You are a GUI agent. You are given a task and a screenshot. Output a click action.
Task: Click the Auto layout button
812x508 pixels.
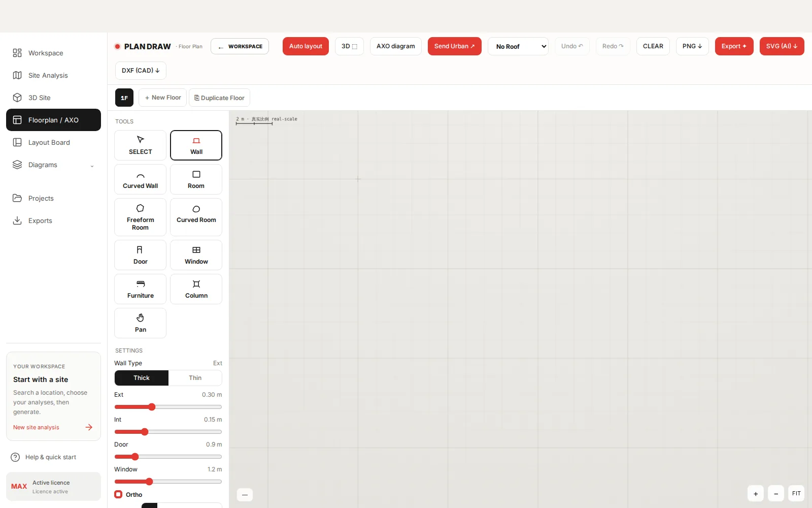click(x=306, y=46)
